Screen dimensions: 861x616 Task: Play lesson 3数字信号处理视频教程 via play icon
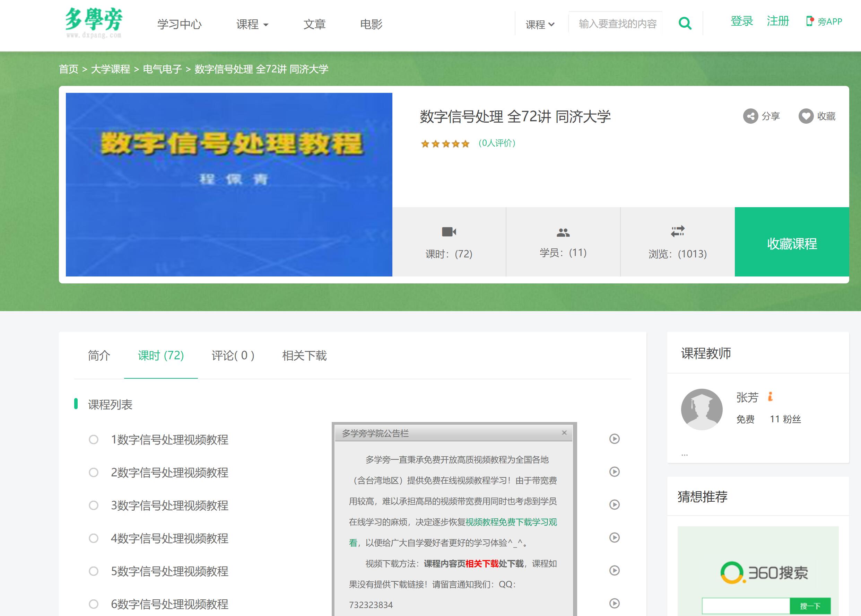point(614,505)
